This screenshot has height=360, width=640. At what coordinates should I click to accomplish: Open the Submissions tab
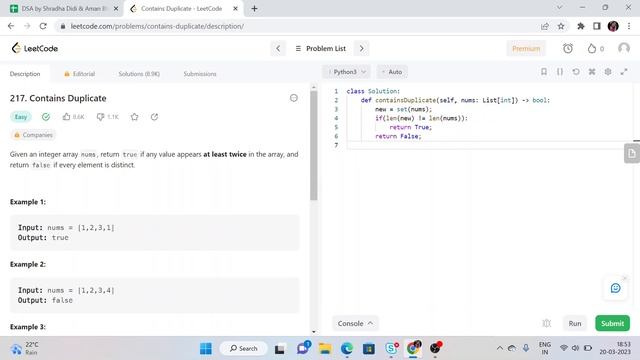pyautogui.click(x=200, y=74)
